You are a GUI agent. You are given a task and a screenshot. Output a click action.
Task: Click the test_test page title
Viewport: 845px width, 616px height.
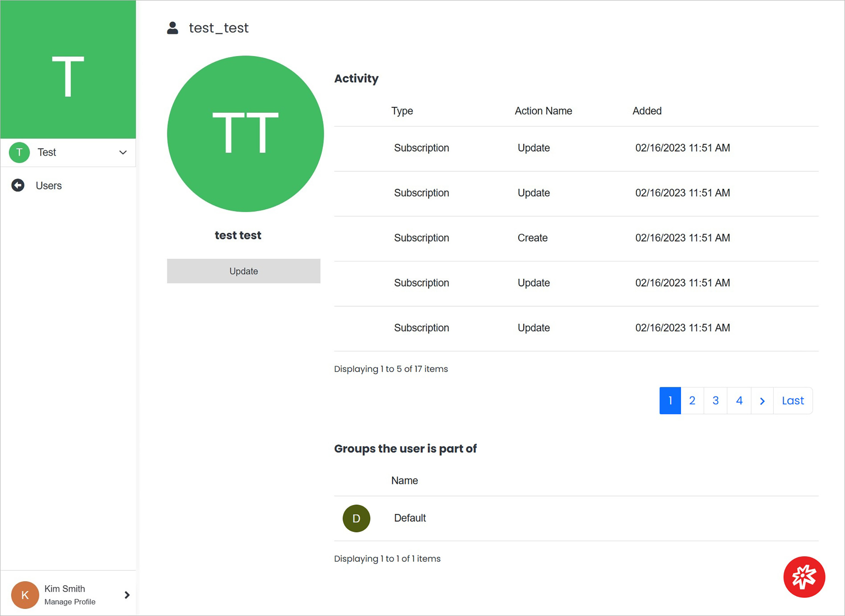point(219,28)
